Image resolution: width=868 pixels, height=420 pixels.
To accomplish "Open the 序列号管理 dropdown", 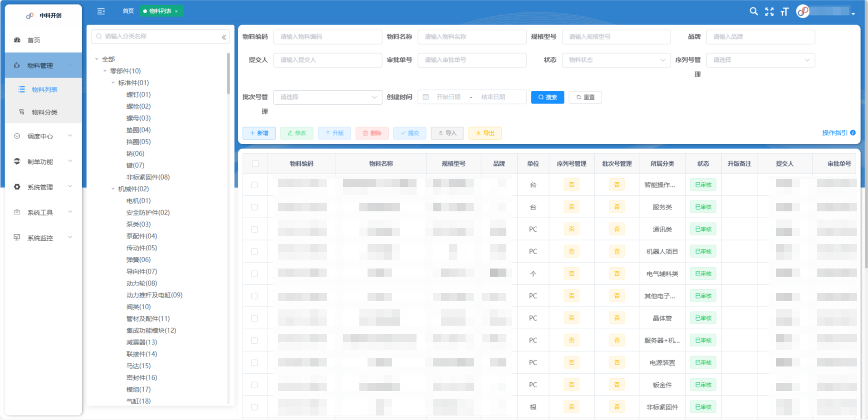I will pos(760,60).
